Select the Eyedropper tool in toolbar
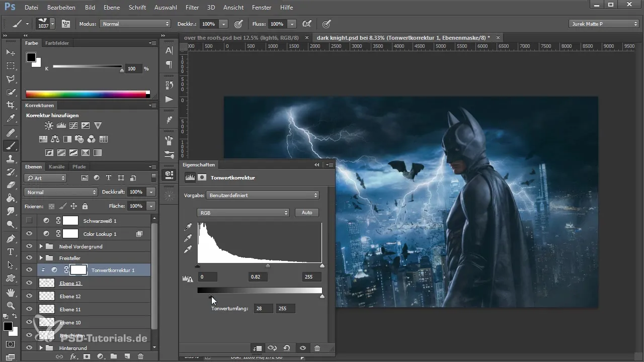The image size is (644, 362). point(11,119)
